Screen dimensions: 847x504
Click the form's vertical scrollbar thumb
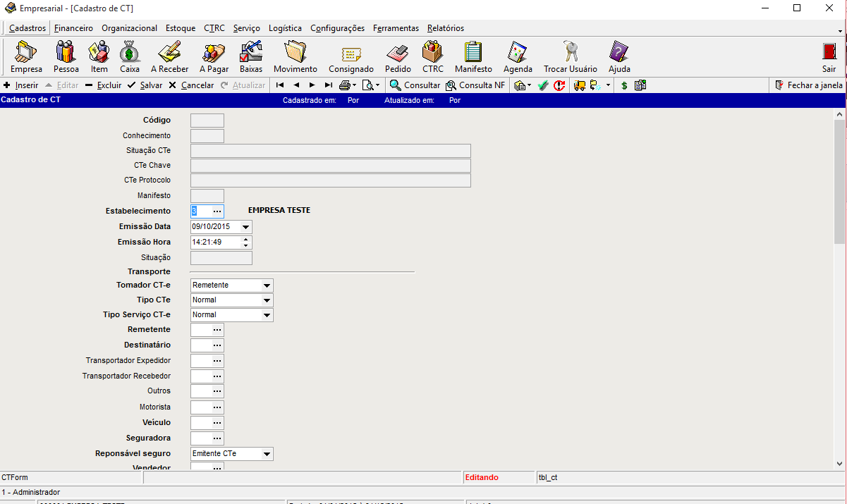point(839,182)
